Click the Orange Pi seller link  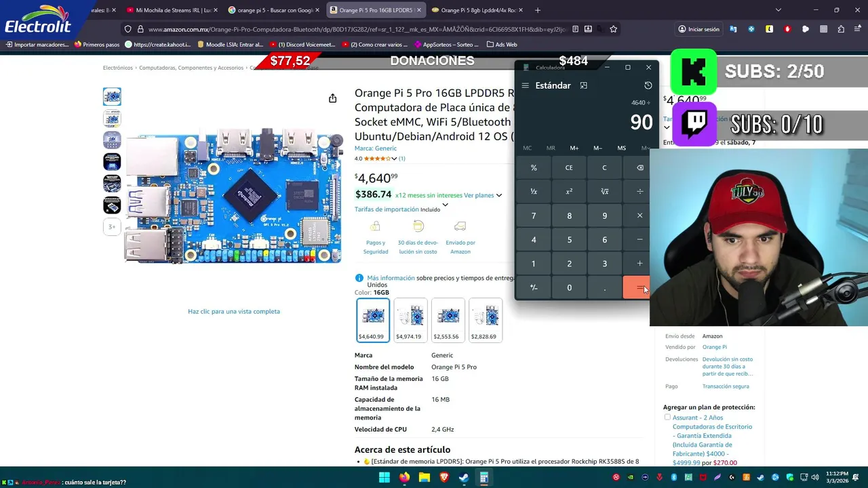[x=714, y=347]
